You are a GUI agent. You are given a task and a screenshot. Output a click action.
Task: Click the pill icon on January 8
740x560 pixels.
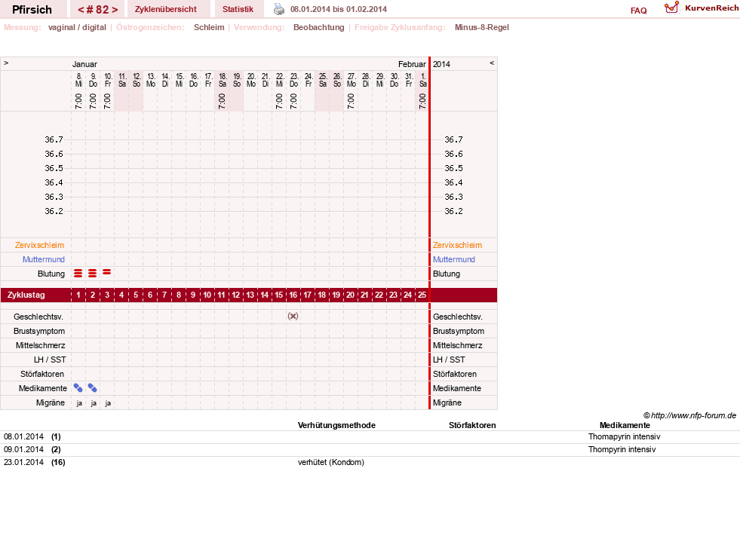coord(78,388)
